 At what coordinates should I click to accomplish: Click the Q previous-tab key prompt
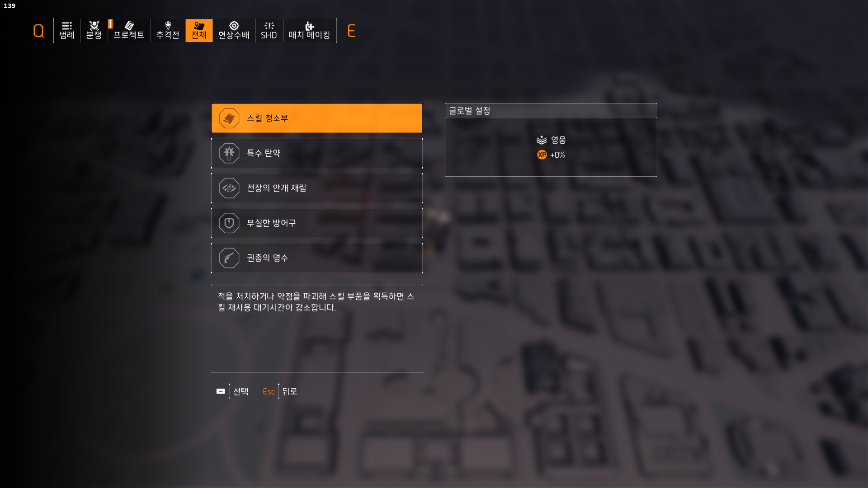tap(39, 31)
